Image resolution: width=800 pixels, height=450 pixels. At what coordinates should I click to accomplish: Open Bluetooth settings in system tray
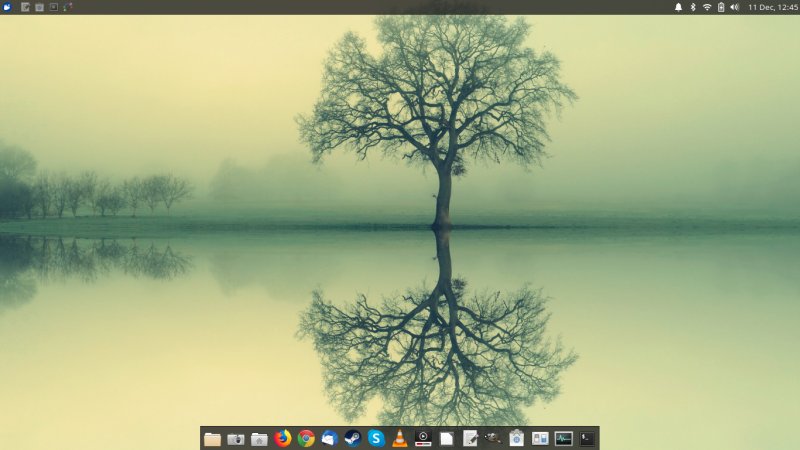[692, 7]
